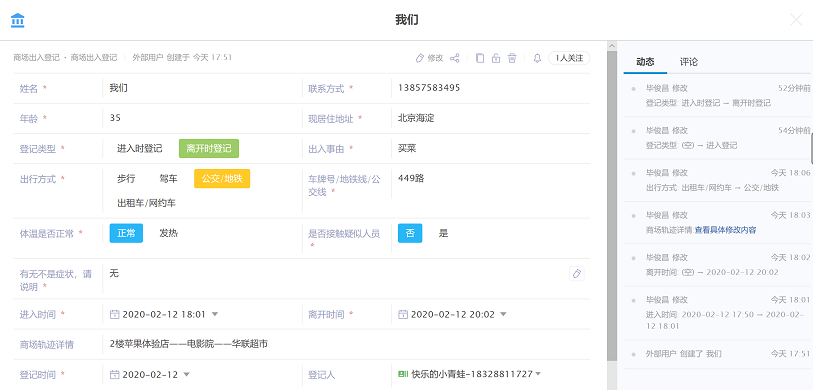Choose 公交/地铁 as travel method

click(222, 179)
